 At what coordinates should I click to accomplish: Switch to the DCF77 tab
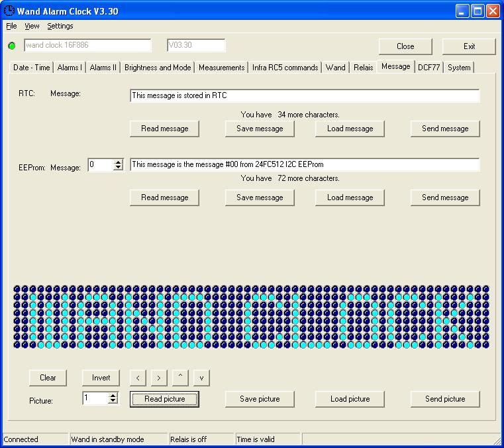pyautogui.click(x=428, y=68)
